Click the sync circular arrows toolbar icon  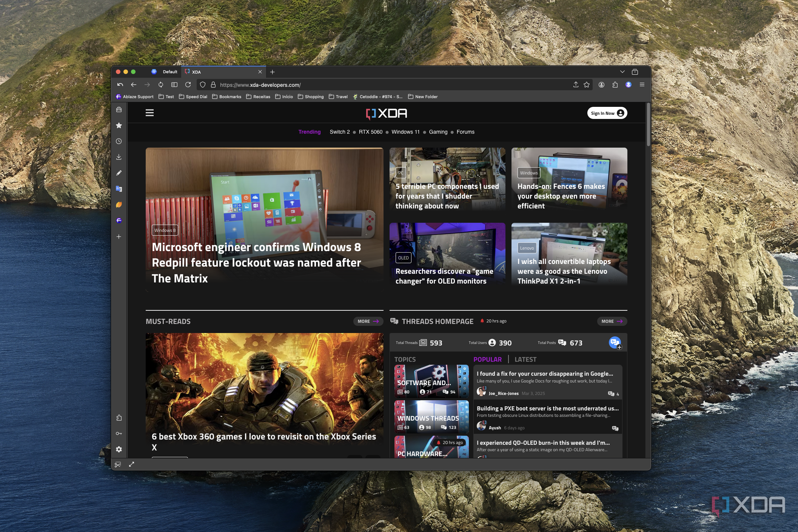[161, 85]
